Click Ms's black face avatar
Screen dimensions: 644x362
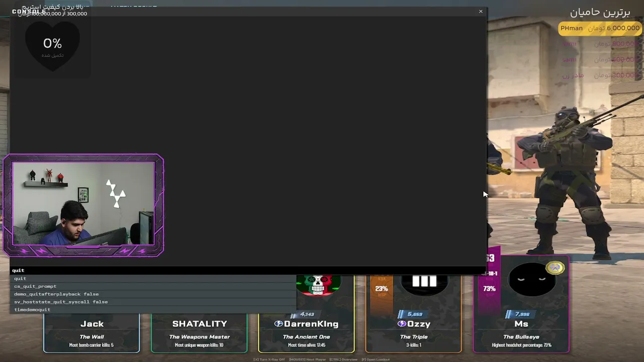click(x=532, y=279)
